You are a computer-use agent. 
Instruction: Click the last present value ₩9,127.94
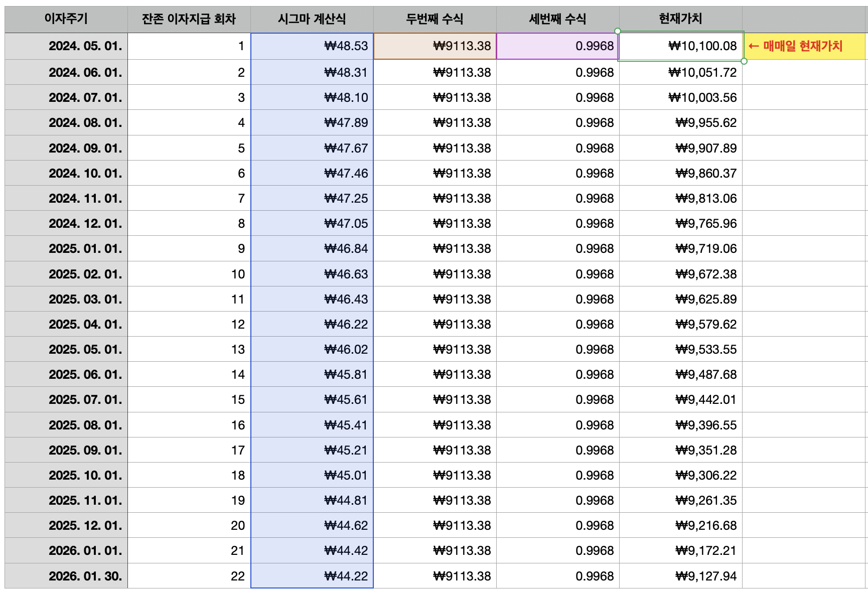click(681, 576)
